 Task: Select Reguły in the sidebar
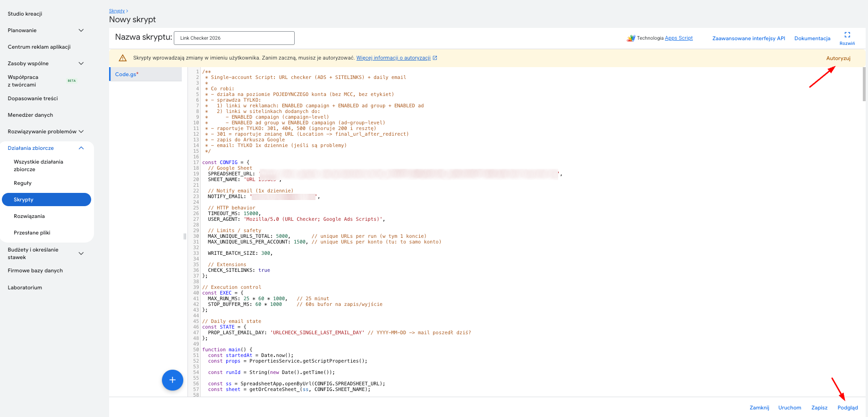click(x=23, y=183)
